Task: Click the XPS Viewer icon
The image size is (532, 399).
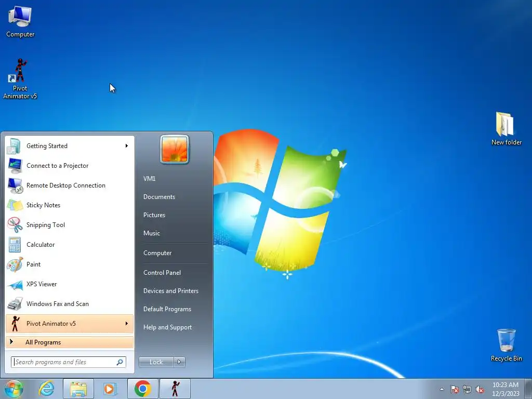Action: pyautogui.click(x=15, y=284)
